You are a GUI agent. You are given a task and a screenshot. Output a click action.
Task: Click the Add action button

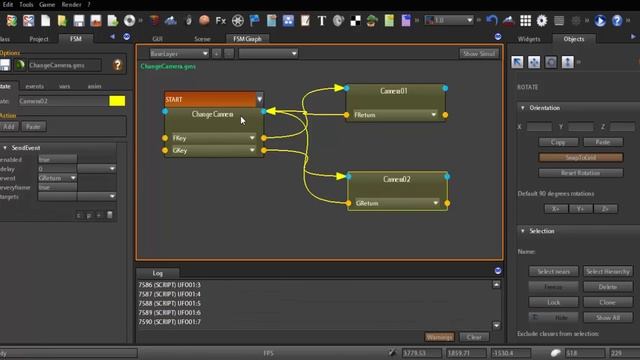point(9,127)
